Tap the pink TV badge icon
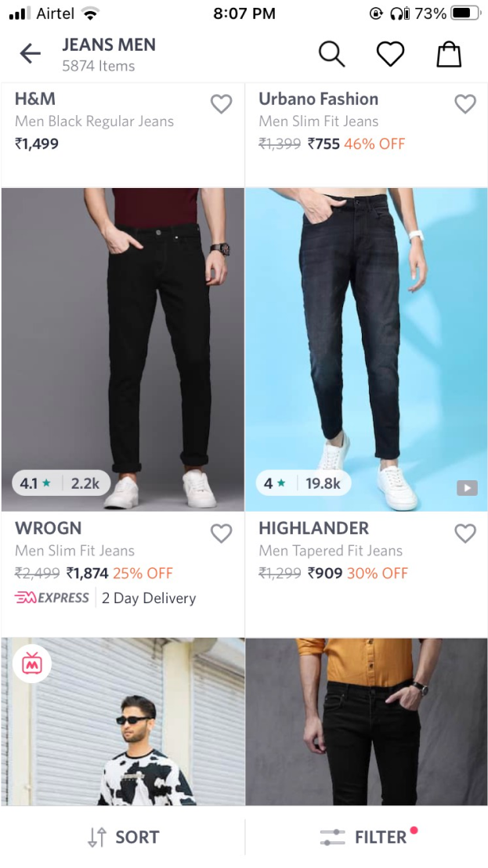Image resolution: width=488 pixels, height=868 pixels. 32,663
